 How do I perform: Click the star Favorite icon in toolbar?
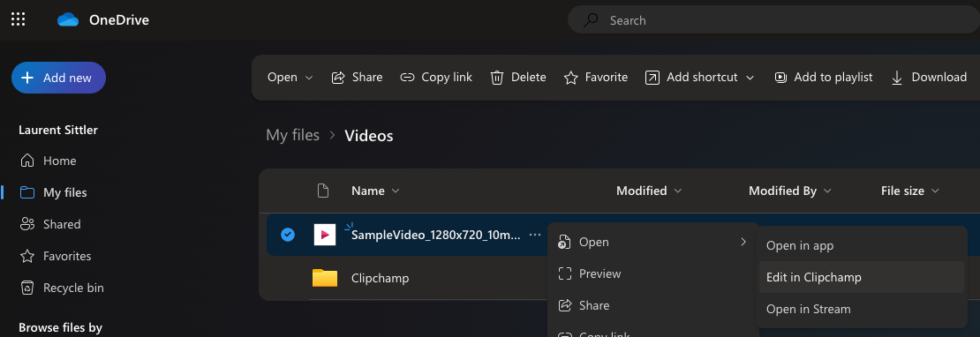[570, 78]
